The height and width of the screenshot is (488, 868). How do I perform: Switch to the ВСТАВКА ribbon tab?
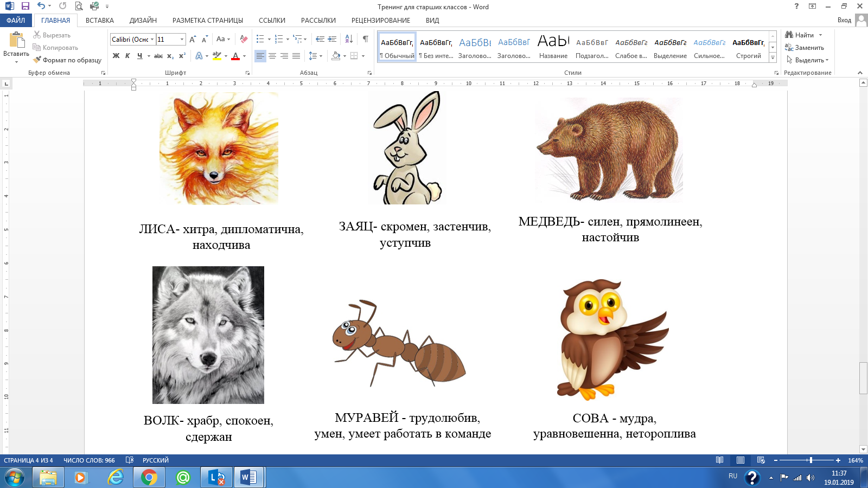point(100,21)
